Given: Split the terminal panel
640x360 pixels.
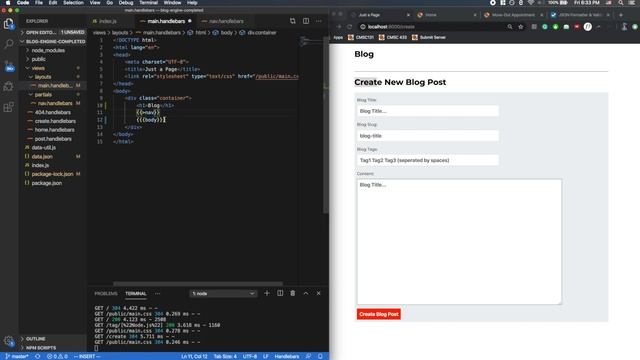Looking at the screenshot, I should coord(280,293).
